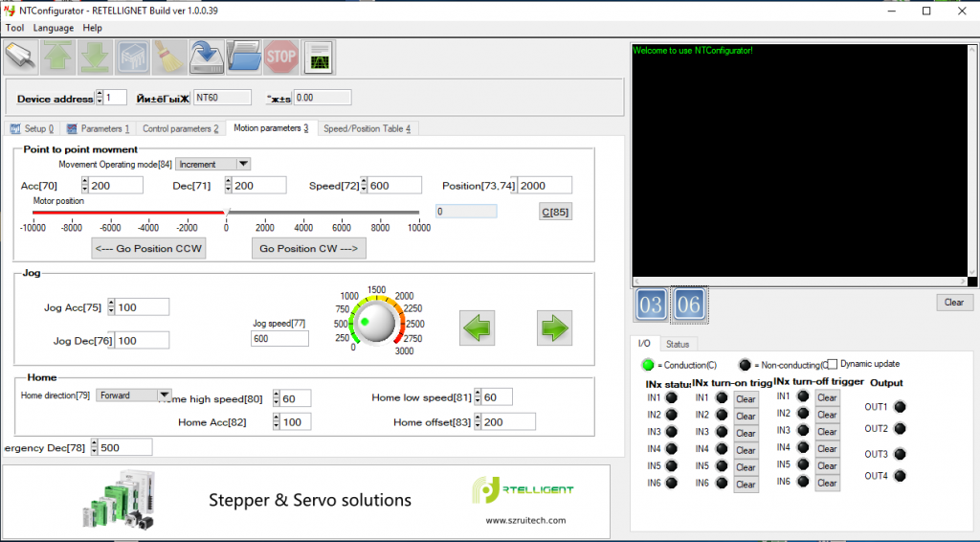Click the Go Position CW button
The width and height of the screenshot is (980, 542).
pos(308,248)
